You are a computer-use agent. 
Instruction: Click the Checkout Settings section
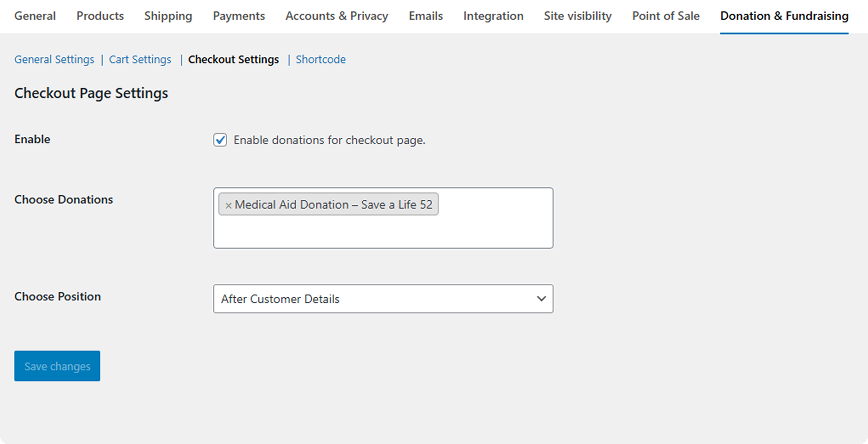tap(233, 59)
